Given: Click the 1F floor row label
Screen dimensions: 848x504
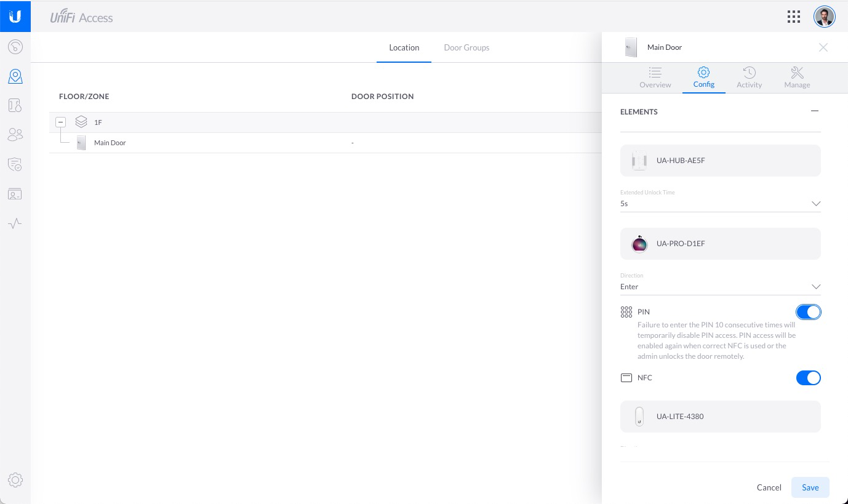Looking at the screenshot, I should point(98,122).
